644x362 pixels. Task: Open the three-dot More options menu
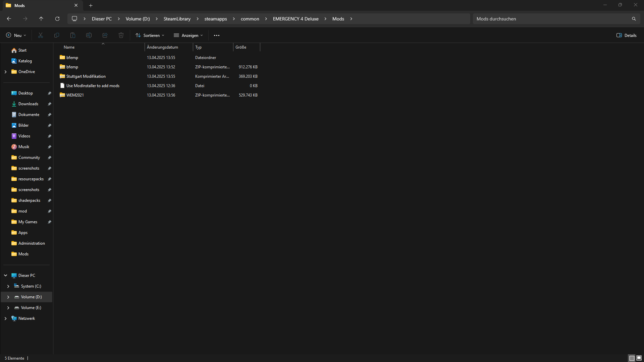coord(217,35)
